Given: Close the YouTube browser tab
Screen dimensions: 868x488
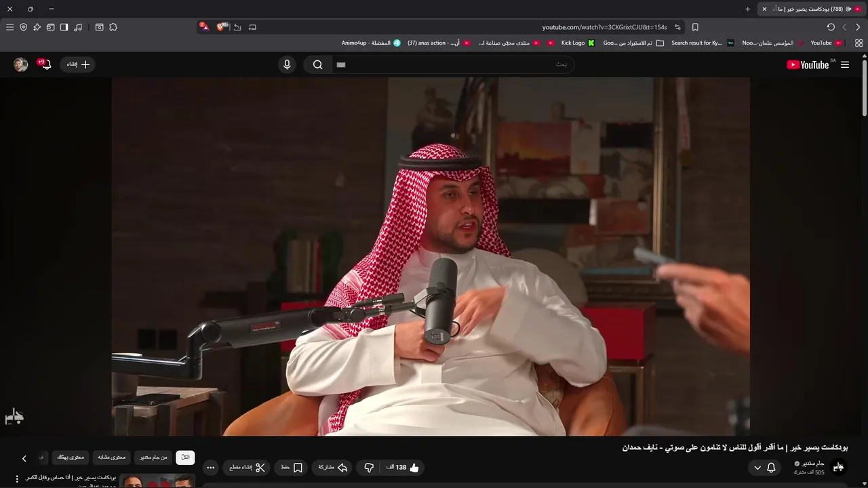Looking at the screenshot, I should (764, 9).
